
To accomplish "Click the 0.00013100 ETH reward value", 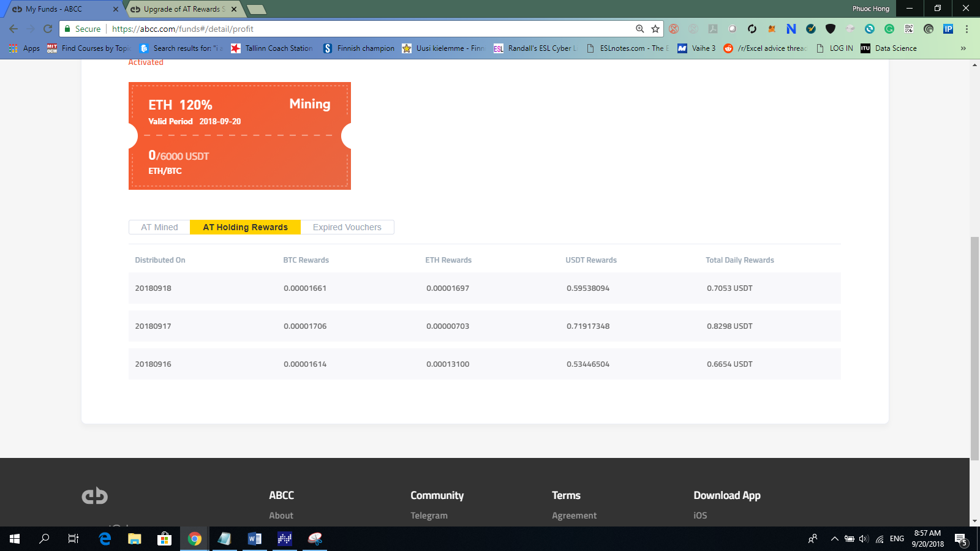I will (448, 364).
